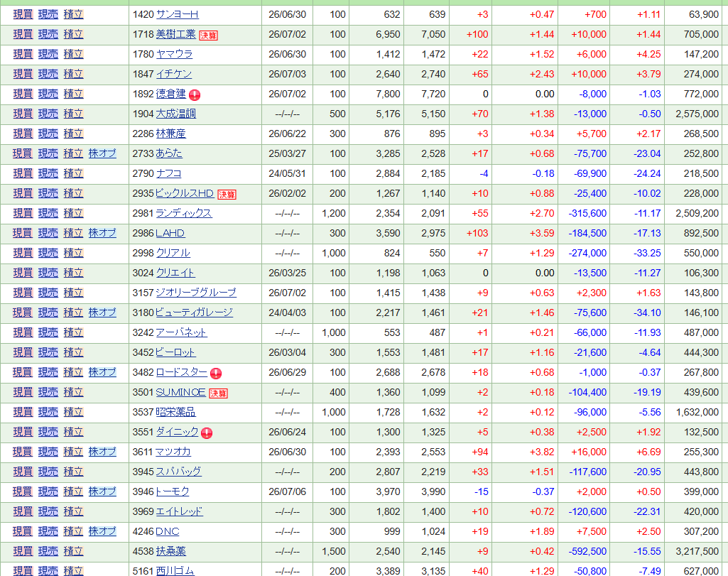
Task: Open stock page for あらた
Action: pos(169,153)
